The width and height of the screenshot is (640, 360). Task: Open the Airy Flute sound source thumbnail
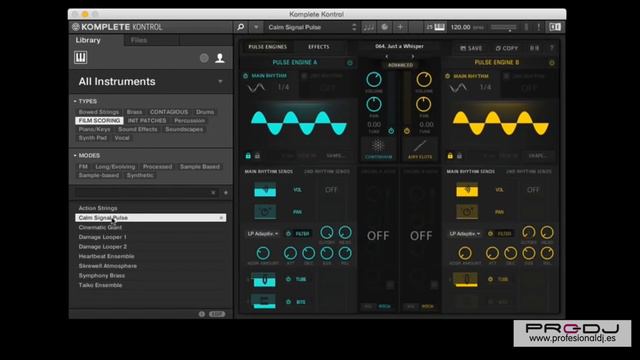click(x=420, y=148)
